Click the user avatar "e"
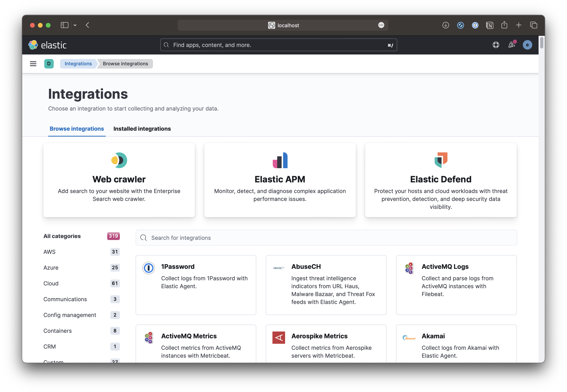567x392 pixels. tap(527, 45)
